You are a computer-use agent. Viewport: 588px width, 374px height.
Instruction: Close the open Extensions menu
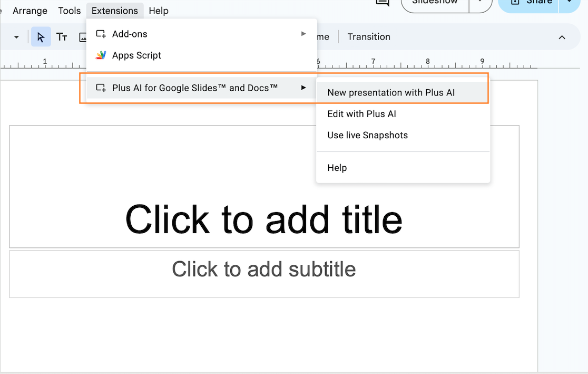click(115, 11)
